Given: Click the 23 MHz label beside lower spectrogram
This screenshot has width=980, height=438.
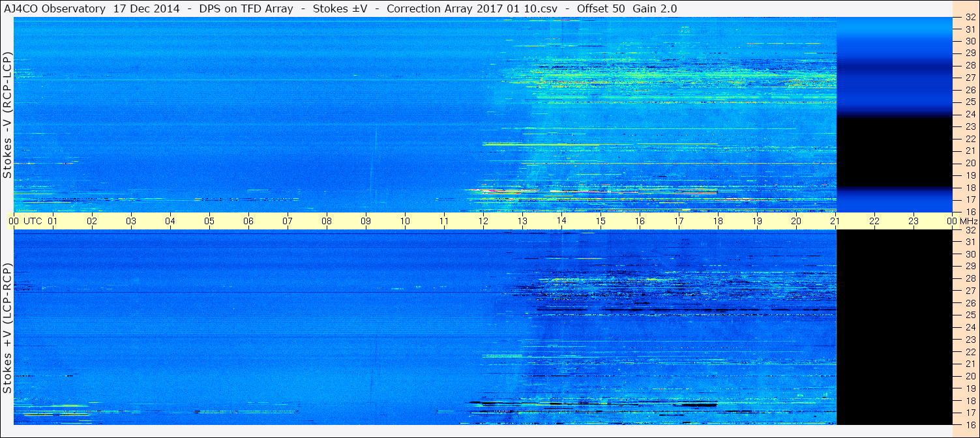Looking at the screenshot, I should click(x=970, y=339).
